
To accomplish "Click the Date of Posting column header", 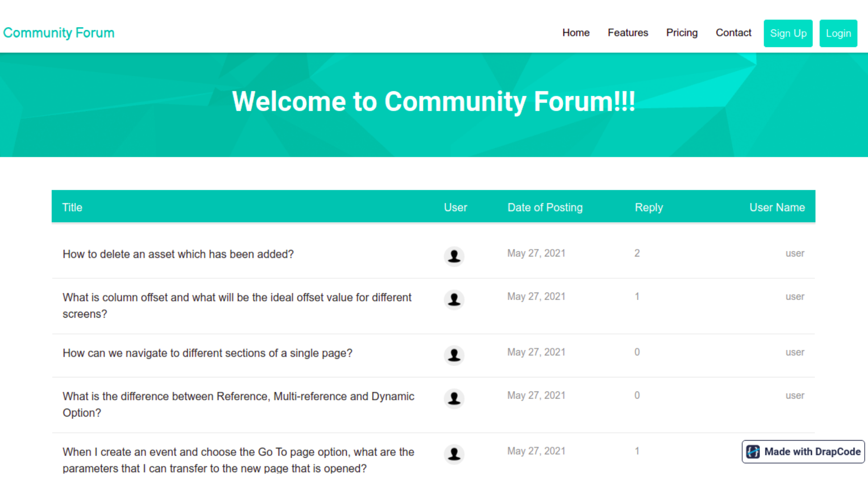I will 545,207.
